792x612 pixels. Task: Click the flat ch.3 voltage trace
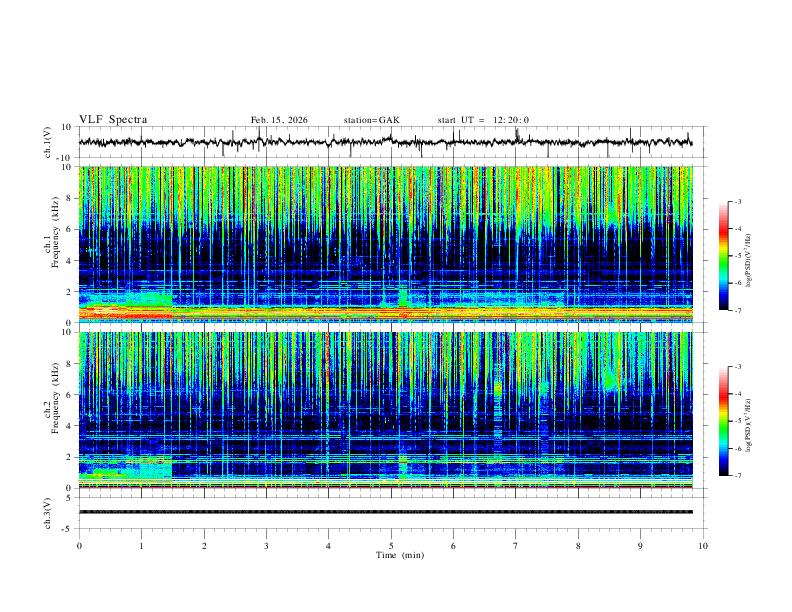coord(385,512)
